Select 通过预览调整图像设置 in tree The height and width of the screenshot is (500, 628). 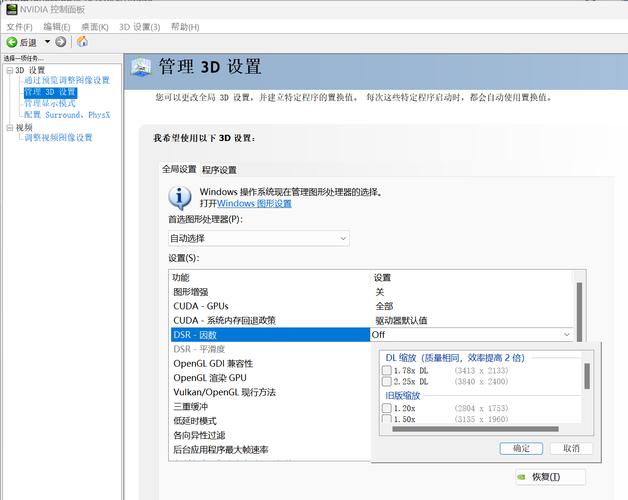[x=66, y=80]
